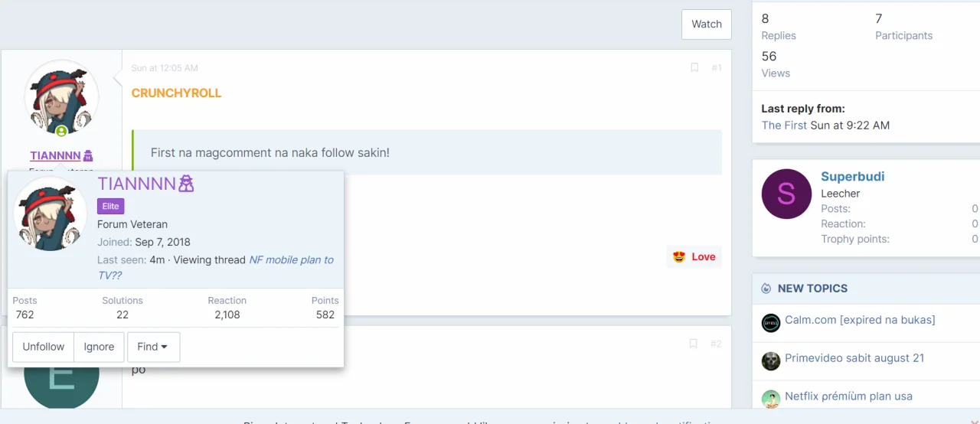Click the Joined date Sep 7, 2018
This screenshot has height=424, width=980.
point(163,243)
